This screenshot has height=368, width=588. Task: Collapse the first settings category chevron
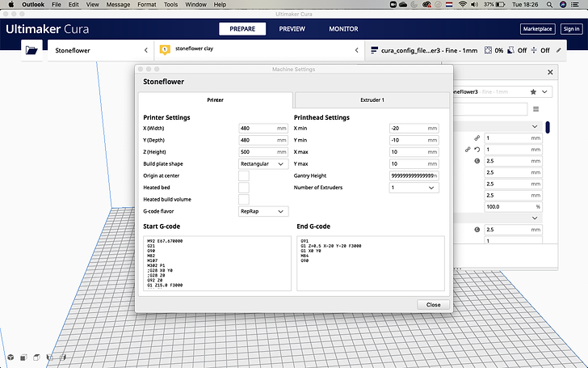coord(535,126)
